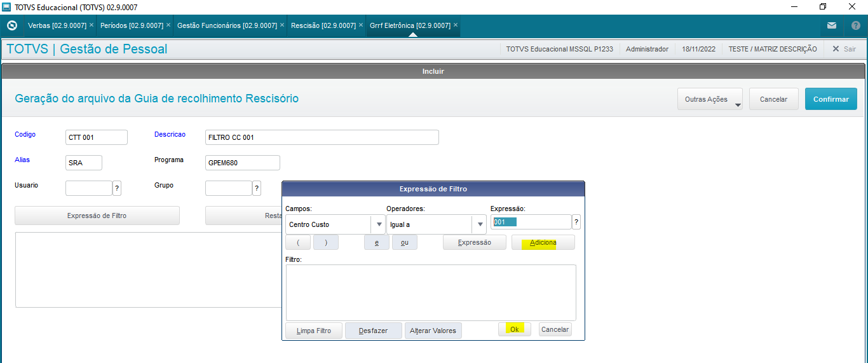Viewport: 868px width, 363px height.
Task: Click the lookup icon next to Usuario field
Action: [x=117, y=188]
